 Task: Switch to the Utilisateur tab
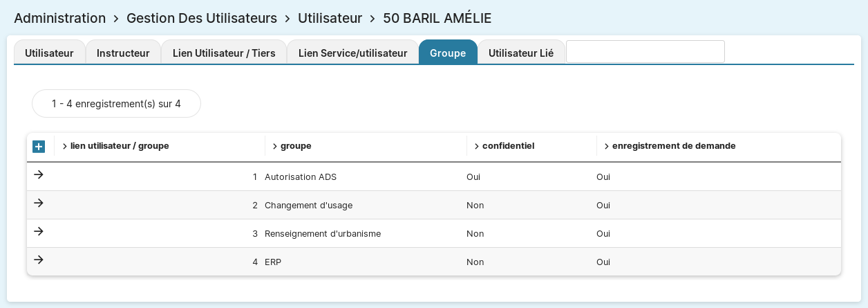point(49,53)
